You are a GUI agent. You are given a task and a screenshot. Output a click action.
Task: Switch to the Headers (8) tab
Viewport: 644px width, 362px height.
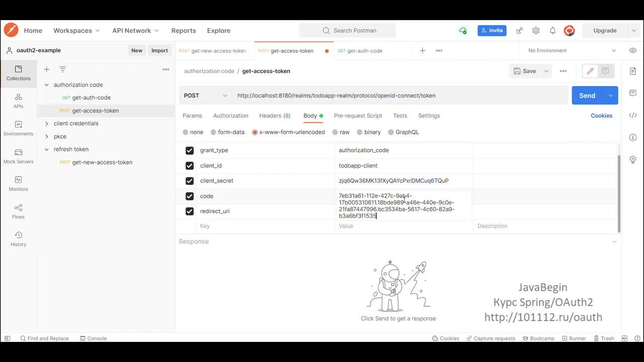click(x=275, y=116)
